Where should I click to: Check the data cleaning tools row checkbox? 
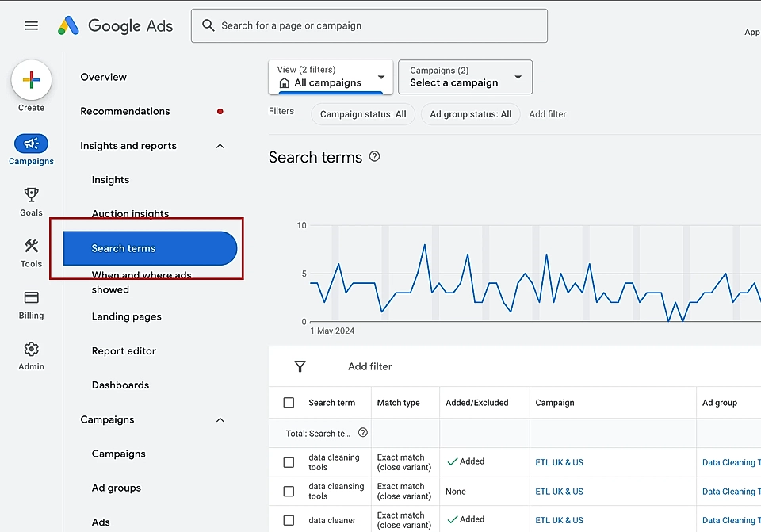click(289, 461)
